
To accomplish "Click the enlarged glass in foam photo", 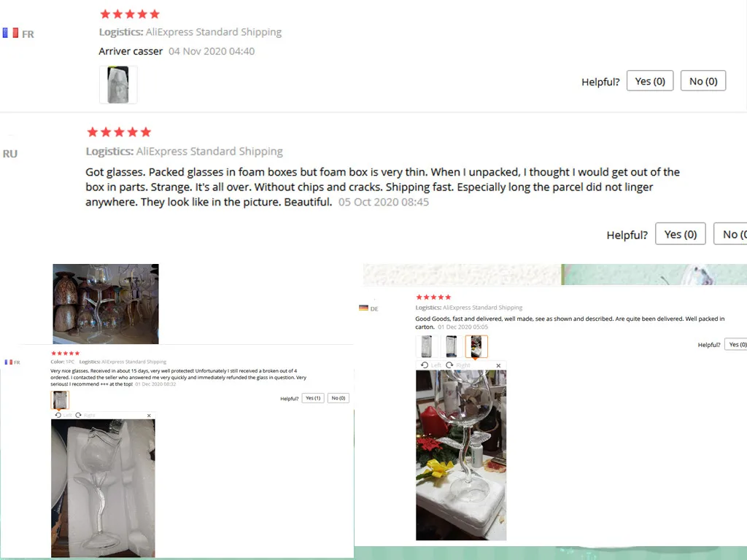I will (x=103, y=488).
